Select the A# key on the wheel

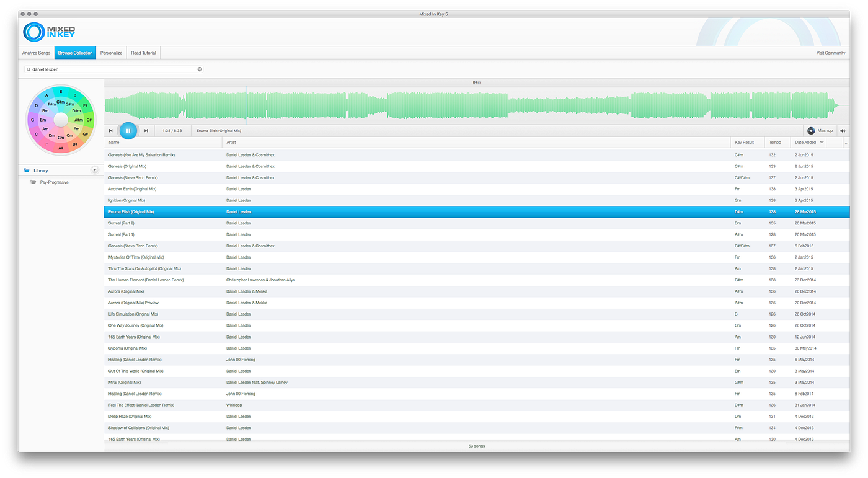[61, 148]
